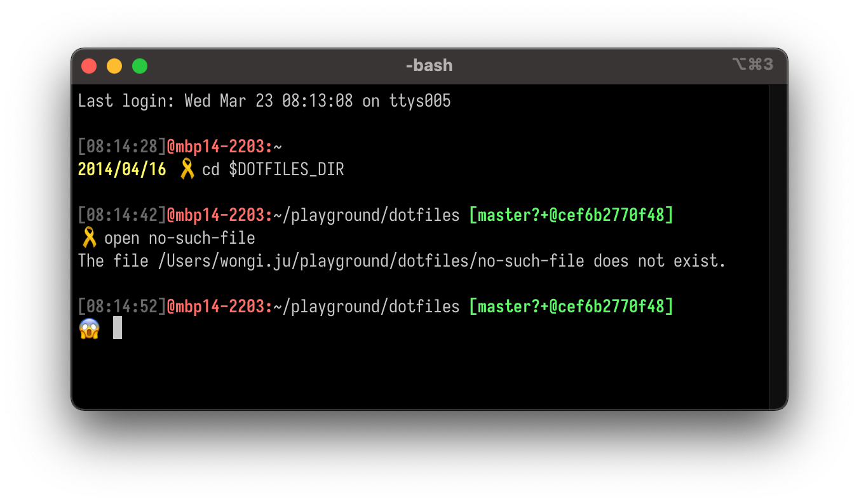This screenshot has height=504, width=859.
Task: Click the yellow minimize window button
Action: 114,65
